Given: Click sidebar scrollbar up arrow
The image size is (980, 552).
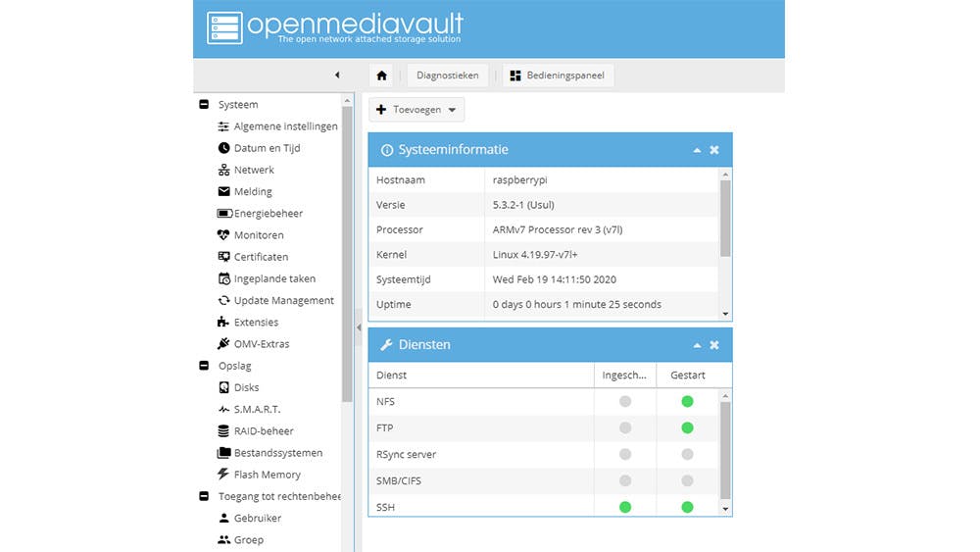Looking at the screenshot, I should coord(348,100).
